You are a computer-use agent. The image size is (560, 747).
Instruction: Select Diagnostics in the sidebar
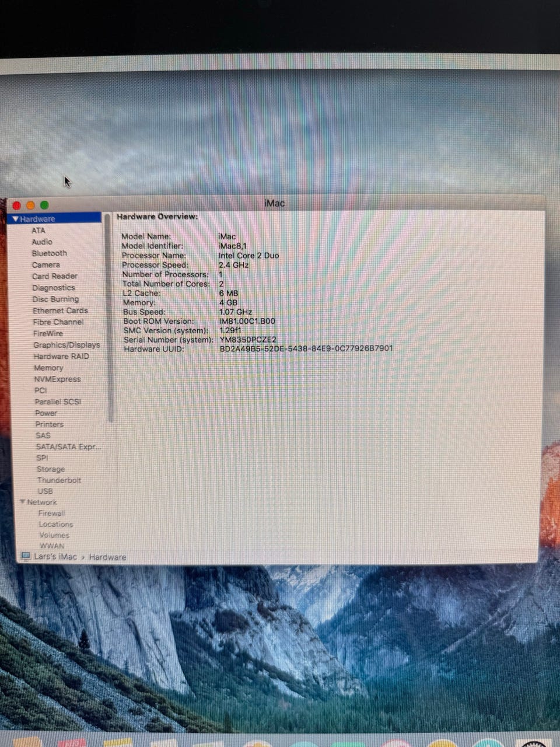tap(54, 288)
